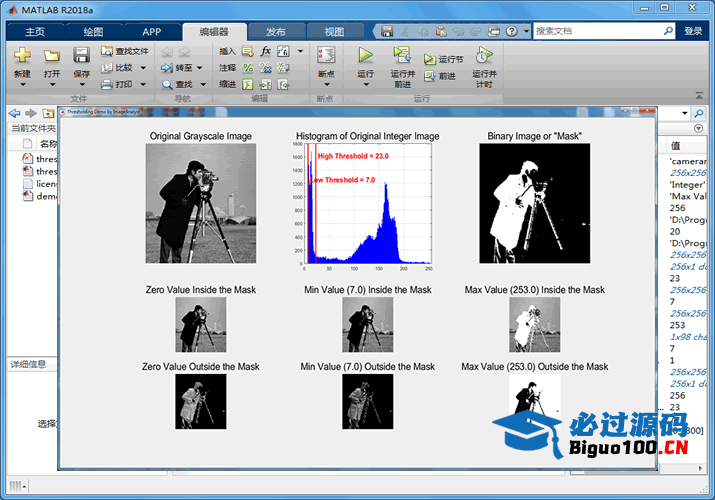The width and height of the screenshot is (715, 500).
Task: Click Max Value Inside the Mask image
Action: (534, 325)
